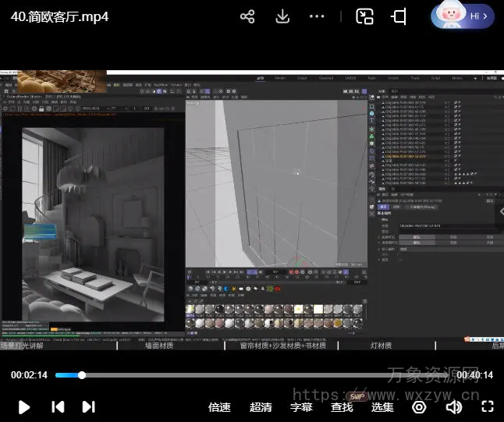Open the three-dot more options menu

coord(317,16)
